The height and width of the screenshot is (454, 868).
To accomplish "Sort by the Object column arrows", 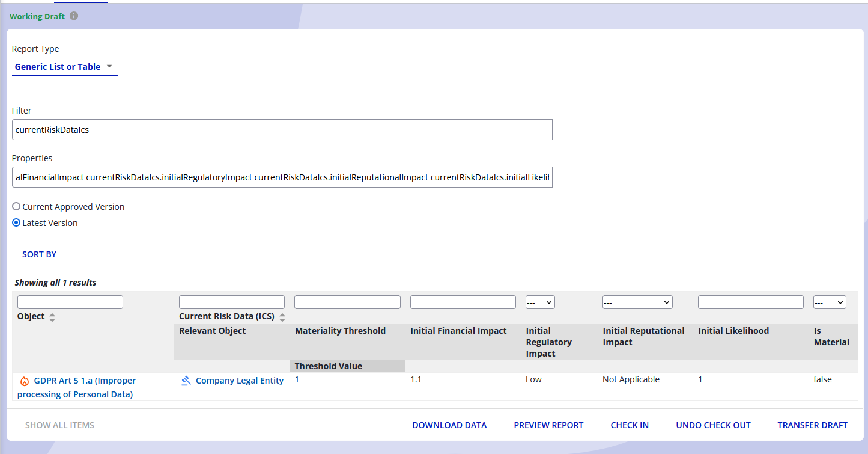I will point(52,317).
